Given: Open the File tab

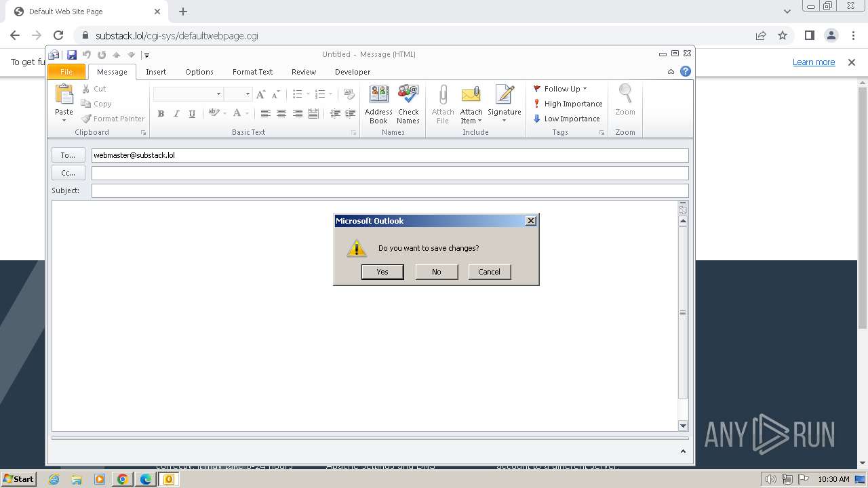Looking at the screenshot, I should pyautogui.click(x=66, y=72).
